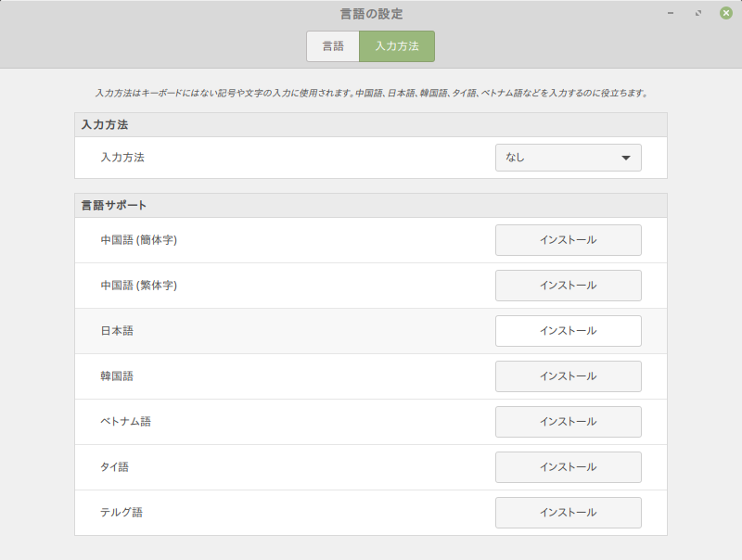This screenshot has width=742, height=560.
Task: Install 日本語 input support
Action: [568, 331]
